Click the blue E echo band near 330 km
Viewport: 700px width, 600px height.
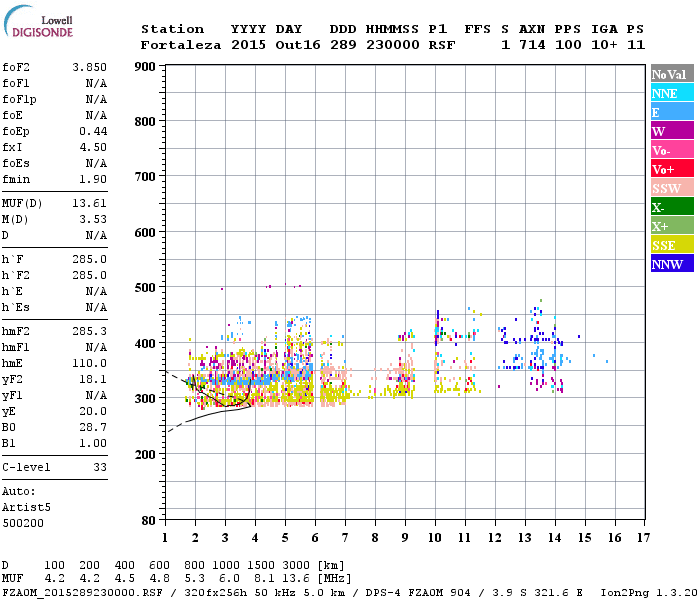[250, 380]
